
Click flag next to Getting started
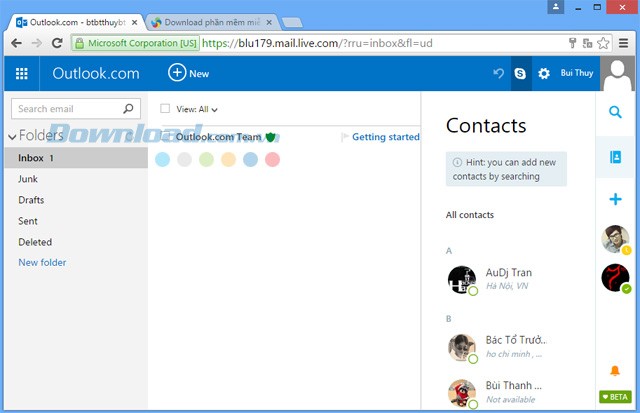coord(344,137)
